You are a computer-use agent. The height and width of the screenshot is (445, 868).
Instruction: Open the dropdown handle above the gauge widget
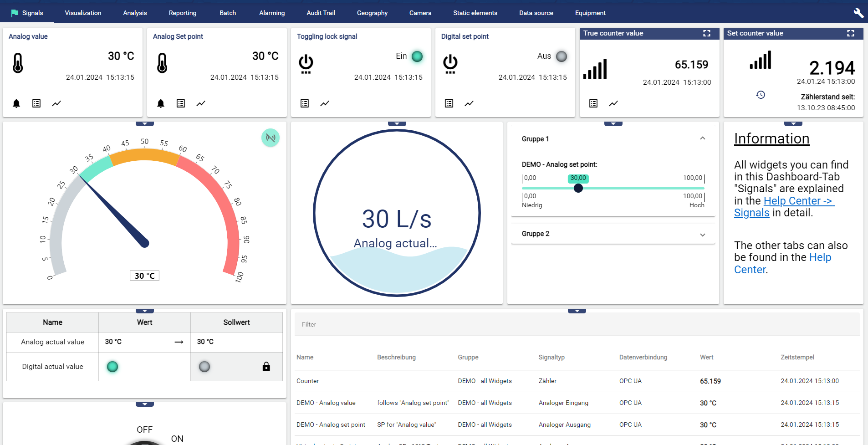tap(145, 124)
